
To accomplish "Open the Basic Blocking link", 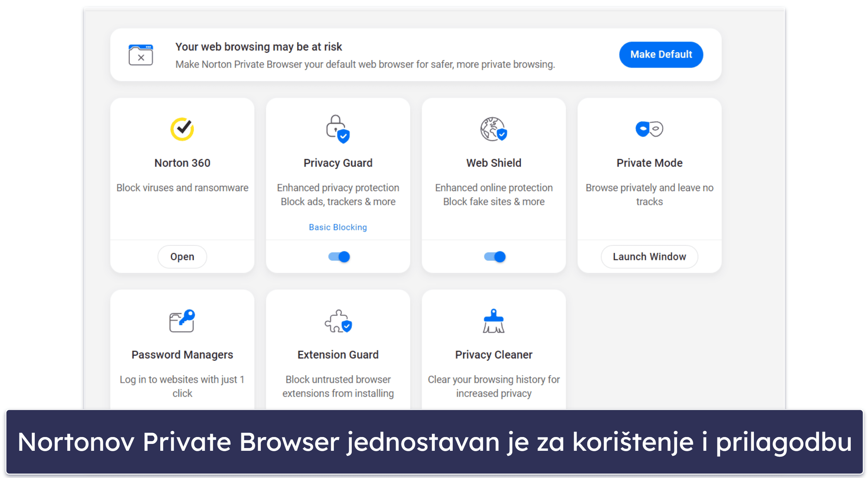I will pos(338,227).
